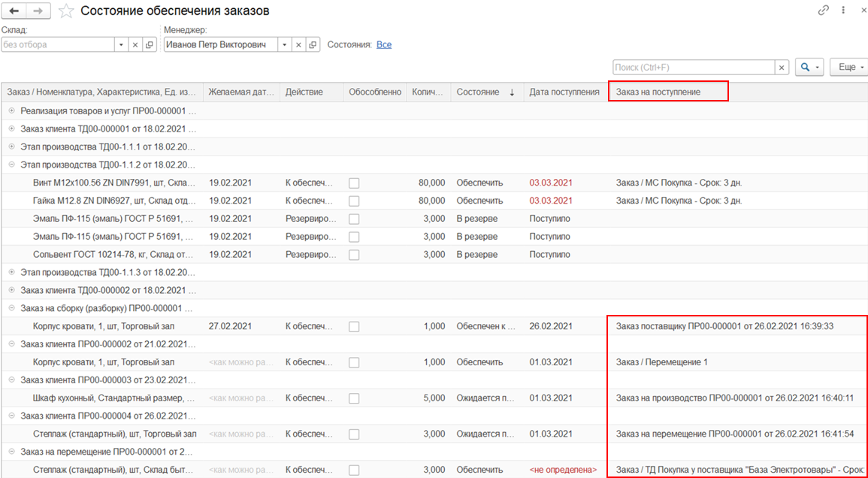Toggle Обособленно checkbox for Винт M12x100.56 row
This screenshot has width=868, height=478.
click(354, 183)
